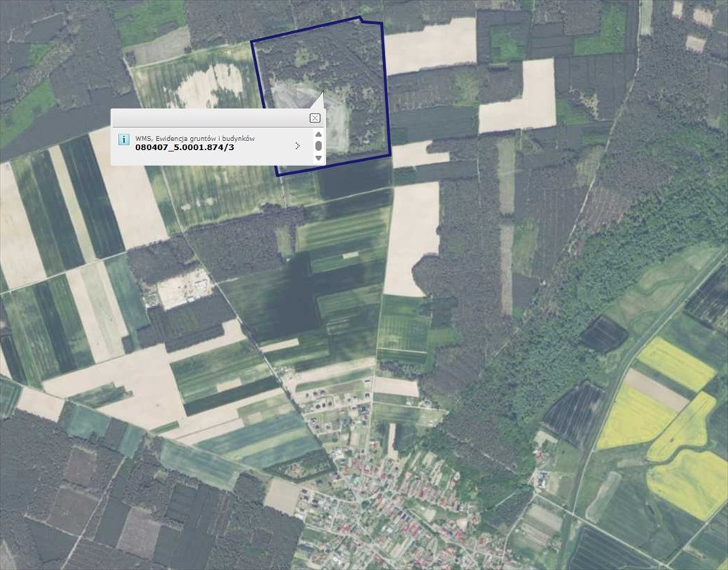Viewport: 728px width, 570px height.
Task: Close the WMS info popup
Action: point(315,117)
